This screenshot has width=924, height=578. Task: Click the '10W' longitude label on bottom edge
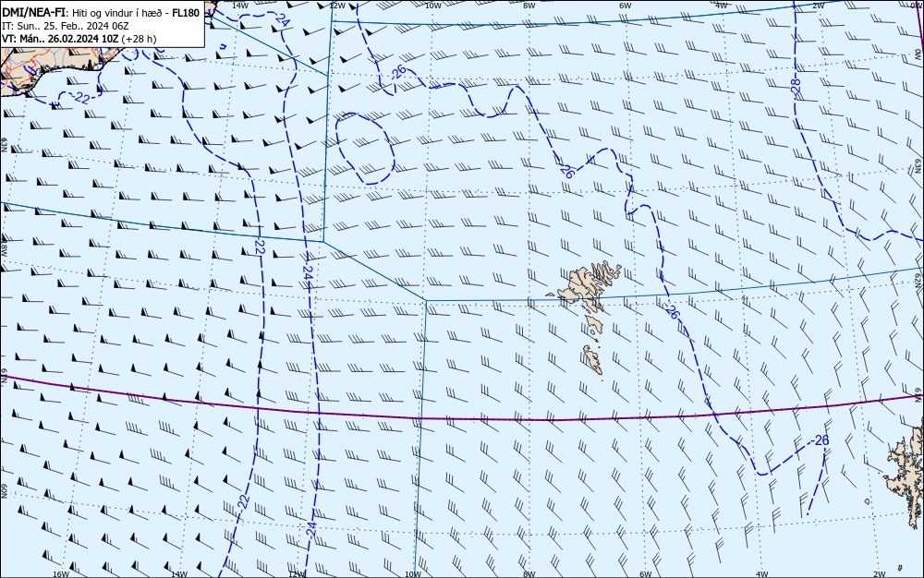click(x=413, y=574)
